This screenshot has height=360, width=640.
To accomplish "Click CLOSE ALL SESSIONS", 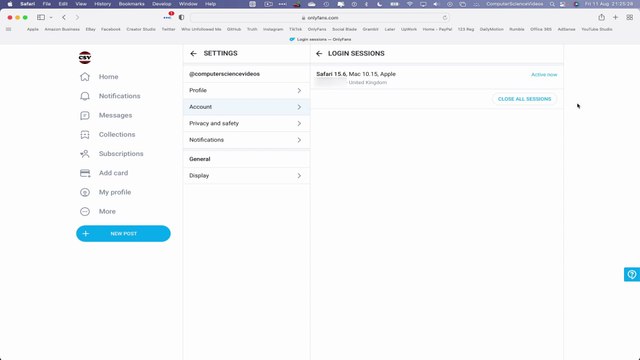I will pyautogui.click(x=524, y=99).
